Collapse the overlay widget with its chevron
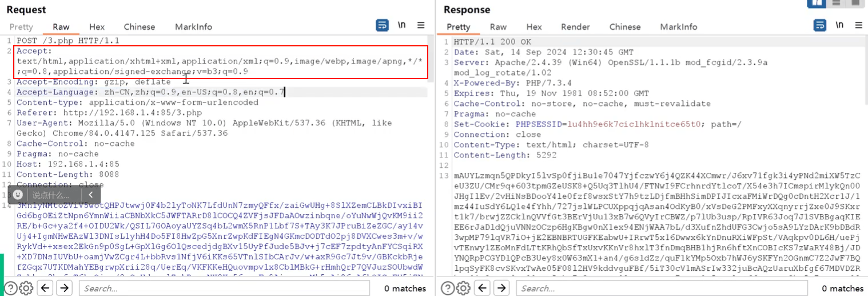Viewport: 868px width, 296px height. point(90,195)
